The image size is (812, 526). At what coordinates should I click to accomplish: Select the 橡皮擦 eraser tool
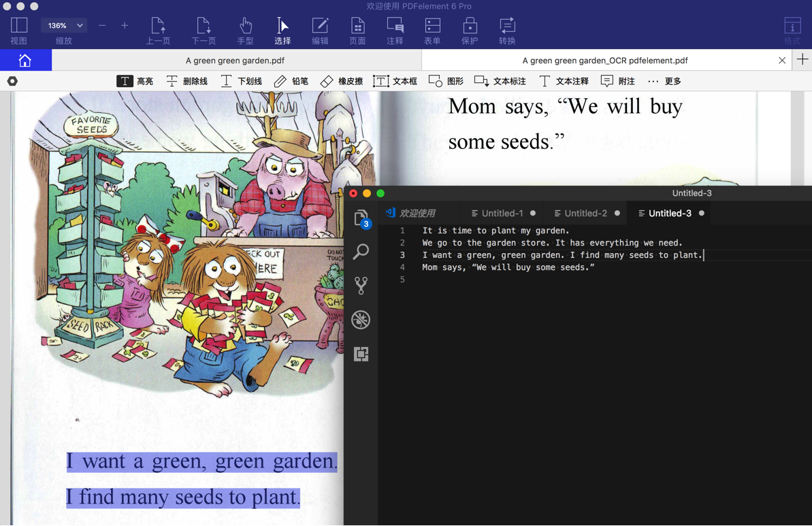(342, 81)
